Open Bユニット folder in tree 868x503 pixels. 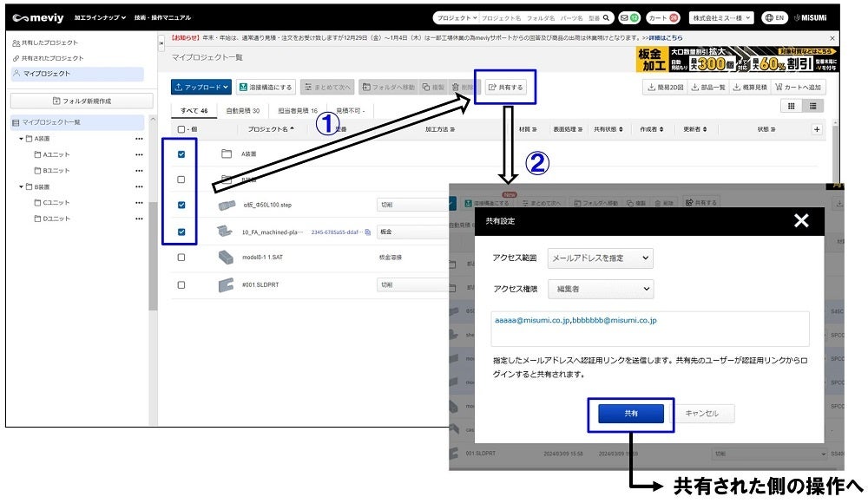pyautogui.click(x=52, y=171)
